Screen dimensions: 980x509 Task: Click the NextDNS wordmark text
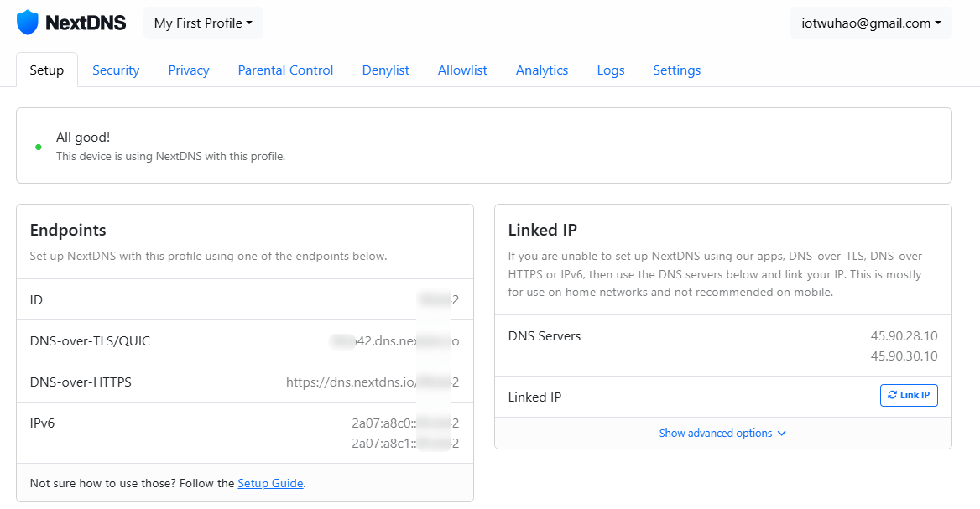click(x=86, y=23)
